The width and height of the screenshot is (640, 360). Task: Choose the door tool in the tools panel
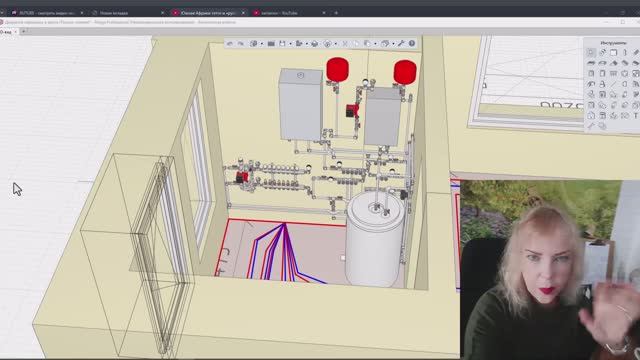[591, 73]
